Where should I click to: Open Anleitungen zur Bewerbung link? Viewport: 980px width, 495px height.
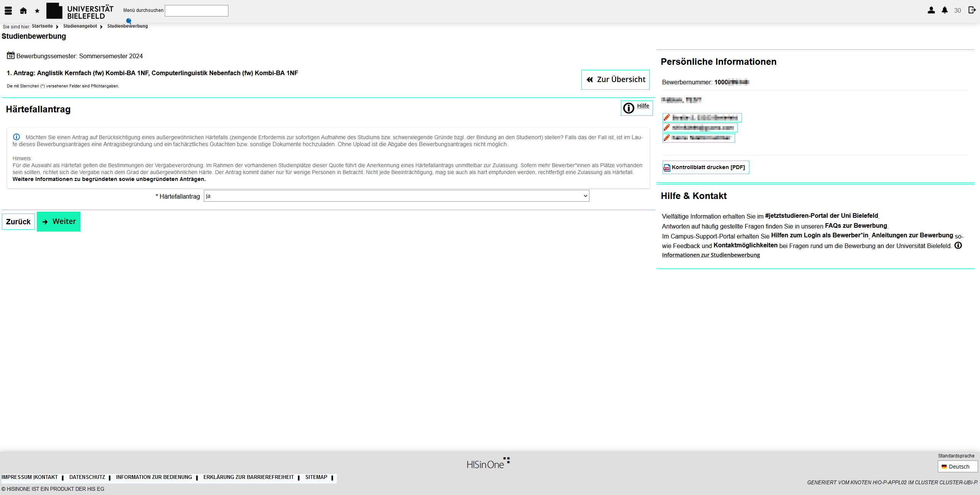click(913, 235)
